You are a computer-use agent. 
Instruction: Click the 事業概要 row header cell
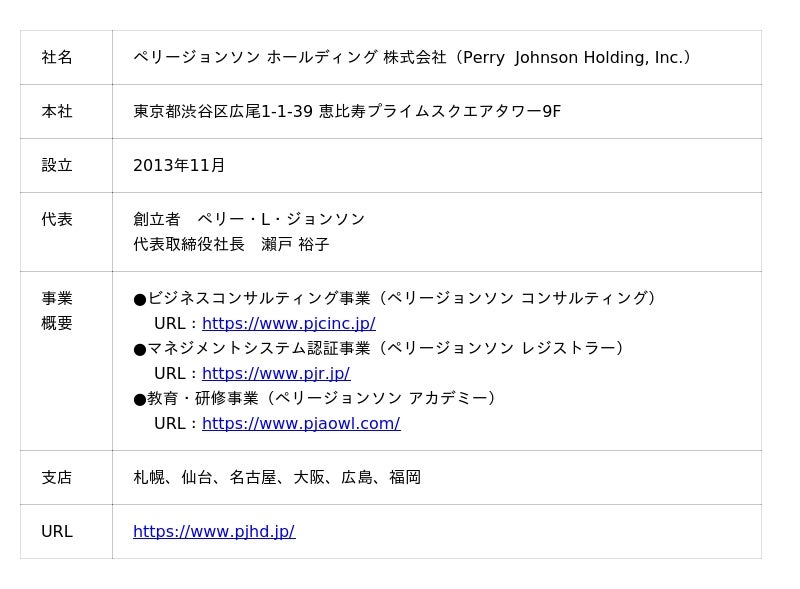66,361
